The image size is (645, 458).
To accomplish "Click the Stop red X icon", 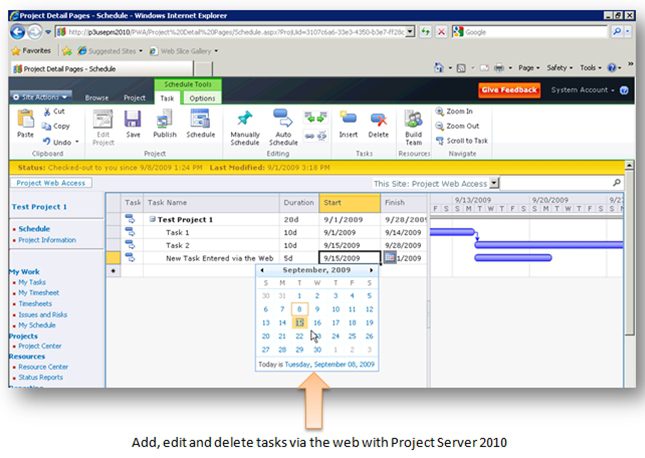I will (x=441, y=32).
